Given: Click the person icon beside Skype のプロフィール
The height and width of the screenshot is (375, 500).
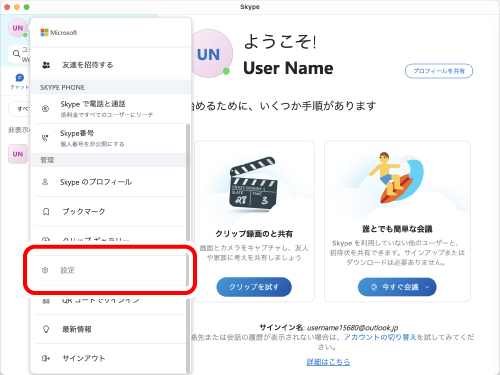Looking at the screenshot, I should click(45, 182).
